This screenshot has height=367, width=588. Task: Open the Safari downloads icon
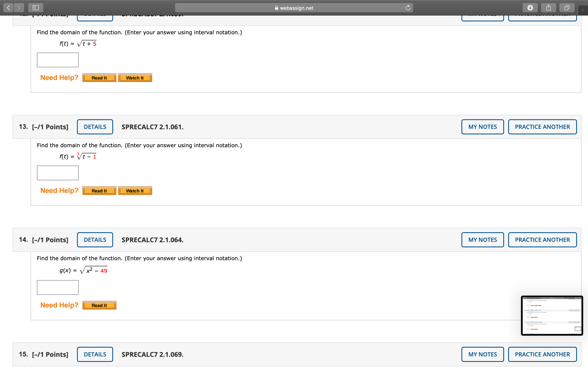pyautogui.click(x=530, y=8)
